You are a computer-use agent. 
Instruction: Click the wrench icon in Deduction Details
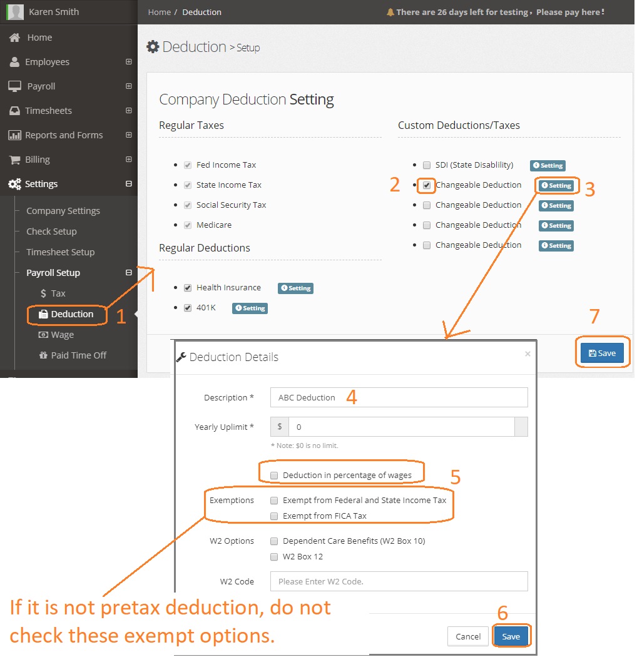[181, 357]
